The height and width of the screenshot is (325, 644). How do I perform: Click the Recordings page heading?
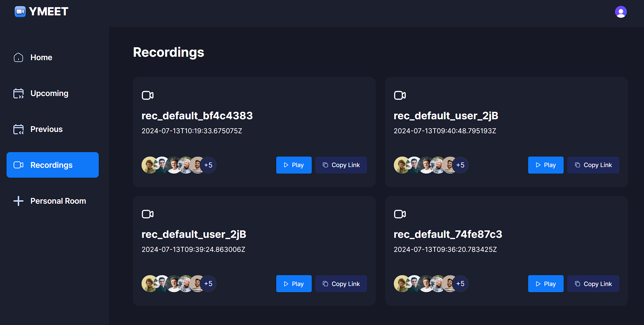pyautogui.click(x=169, y=52)
